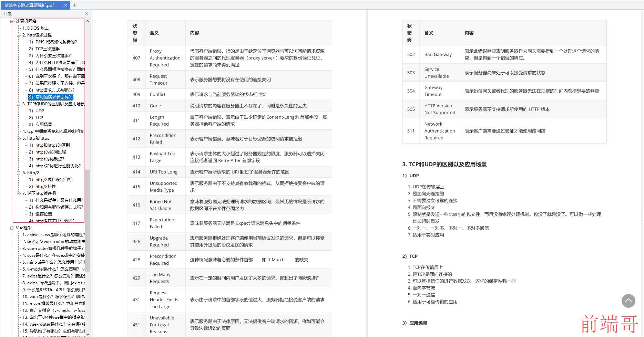
Task: Open outline entry DNS 域名如何解析的?
Action: 53,42
